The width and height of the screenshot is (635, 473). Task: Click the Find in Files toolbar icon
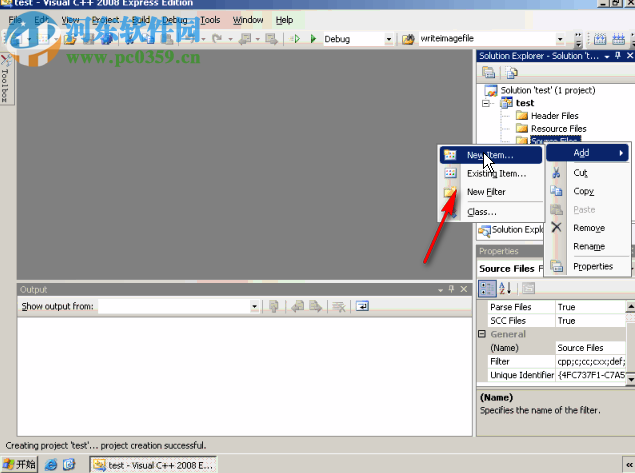pos(408,39)
